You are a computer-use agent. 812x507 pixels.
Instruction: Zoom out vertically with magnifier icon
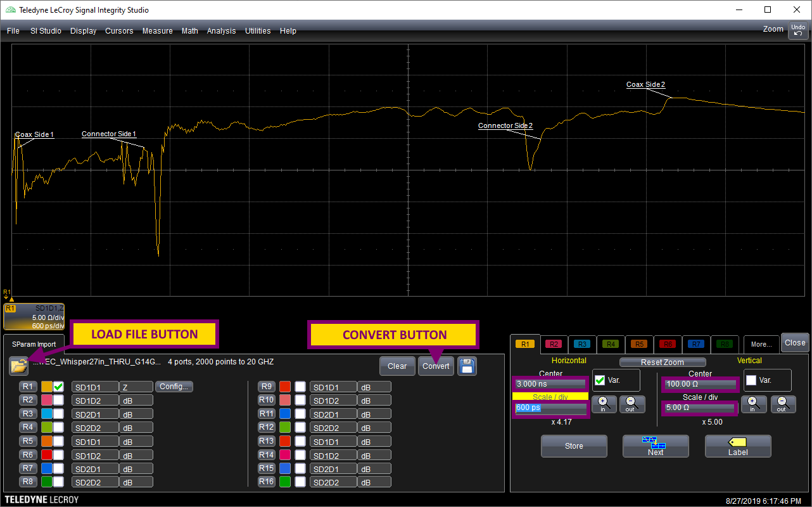tap(783, 404)
